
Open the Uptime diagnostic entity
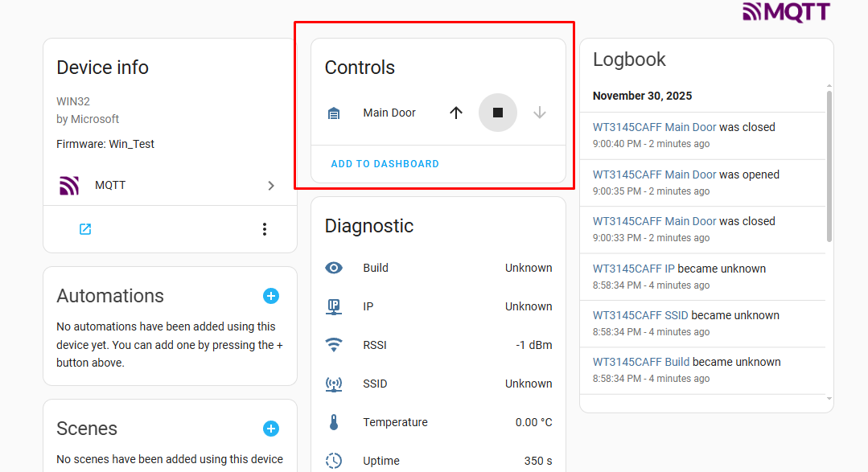tap(438, 461)
